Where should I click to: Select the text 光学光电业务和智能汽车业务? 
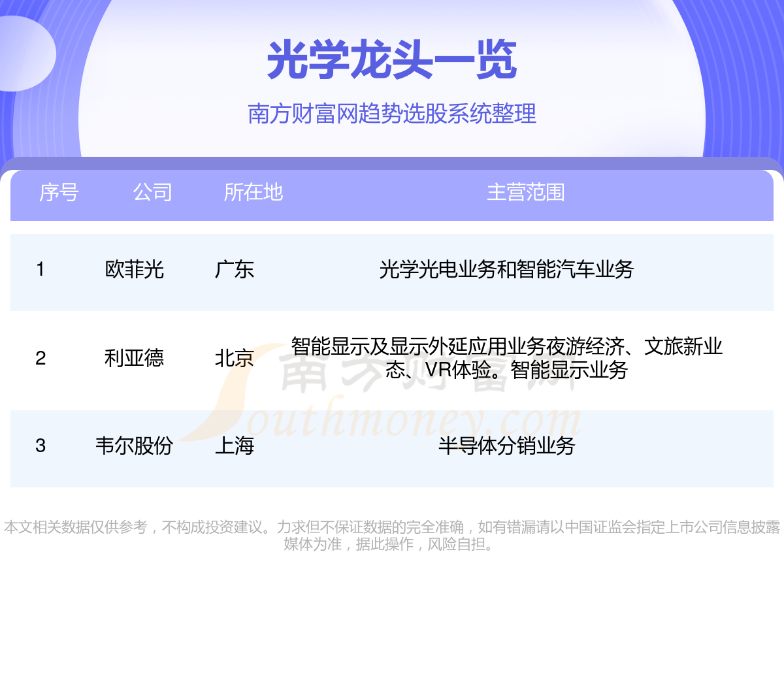507,269
